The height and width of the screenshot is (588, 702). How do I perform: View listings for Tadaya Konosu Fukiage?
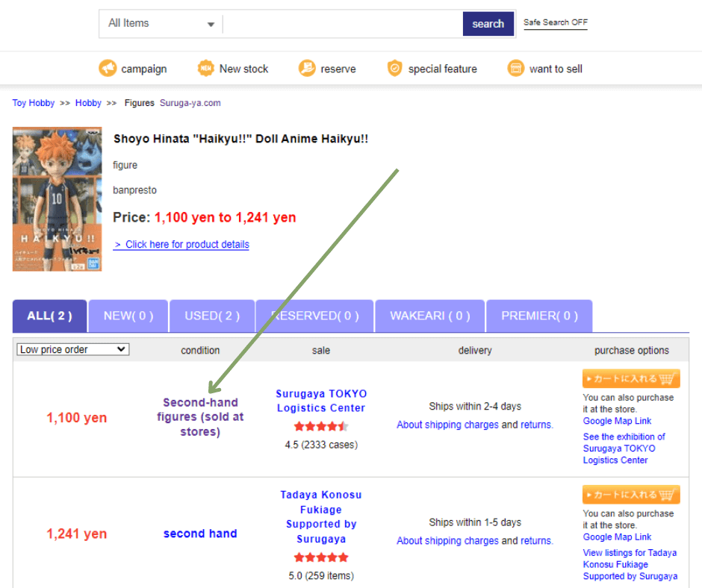(630, 564)
